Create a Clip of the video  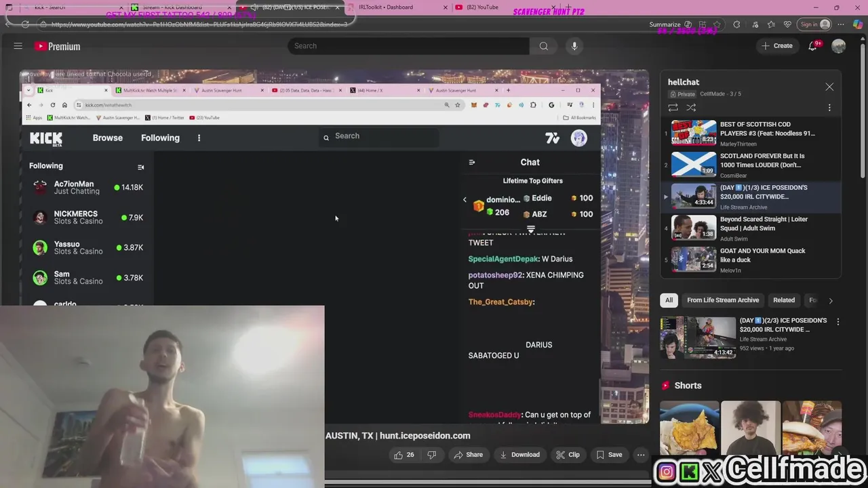pyautogui.click(x=568, y=455)
